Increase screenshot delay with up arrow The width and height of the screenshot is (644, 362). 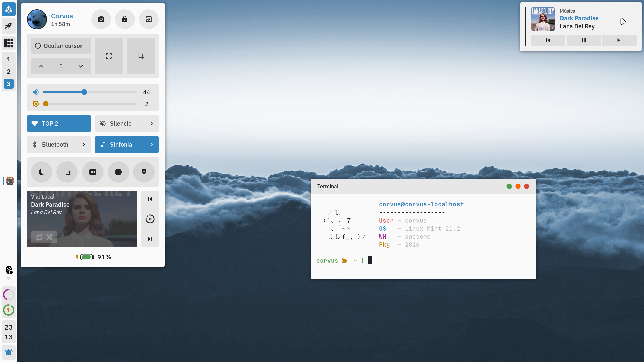tap(41, 66)
